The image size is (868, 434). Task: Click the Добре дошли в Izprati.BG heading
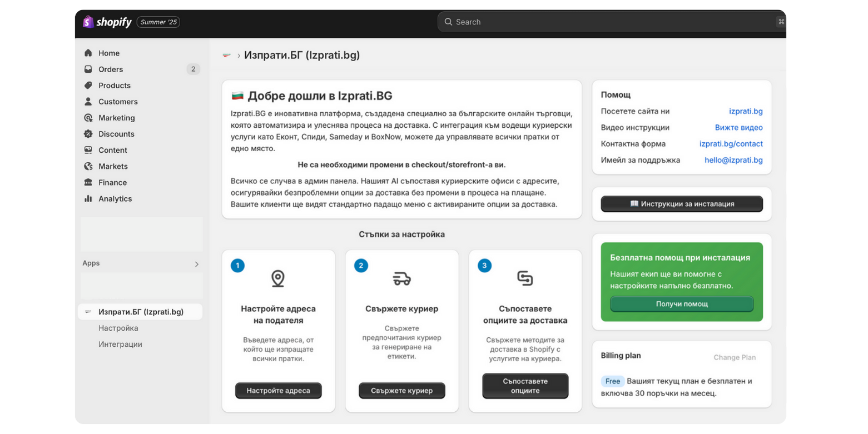point(320,96)
